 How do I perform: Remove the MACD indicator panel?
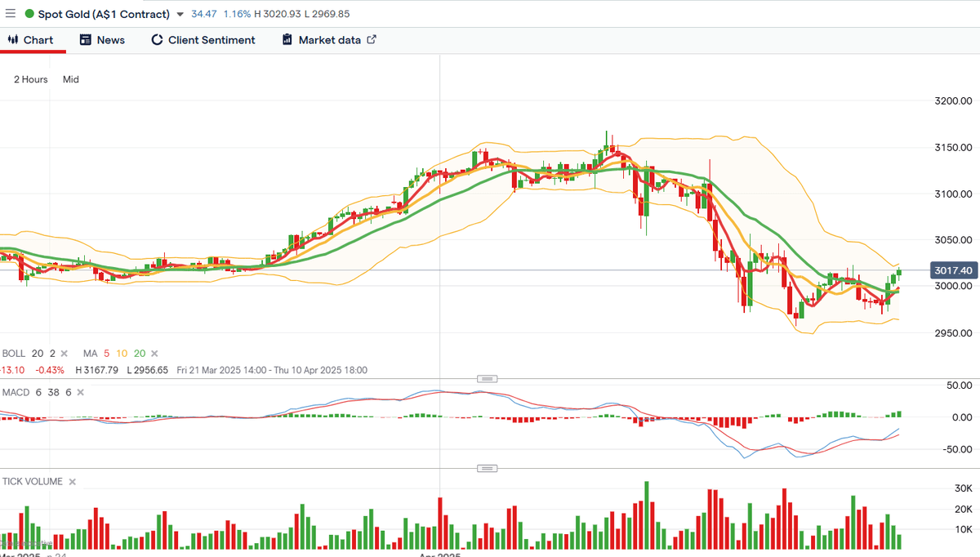pos(82,393)
